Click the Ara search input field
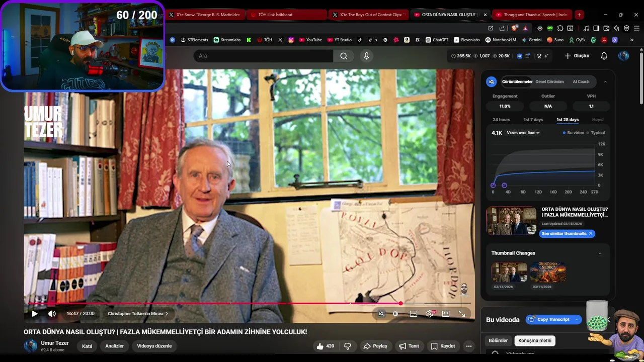Viewport: 644px width, 362px height. 264,56
